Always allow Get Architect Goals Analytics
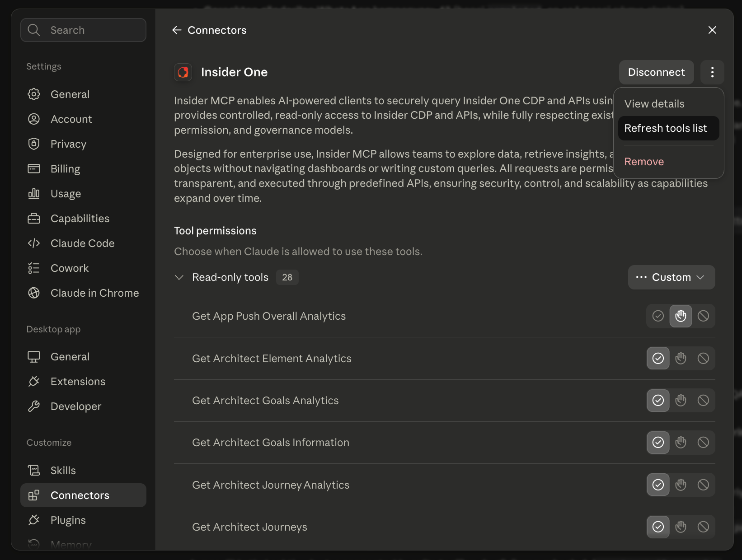 click(x=658, y=400)
